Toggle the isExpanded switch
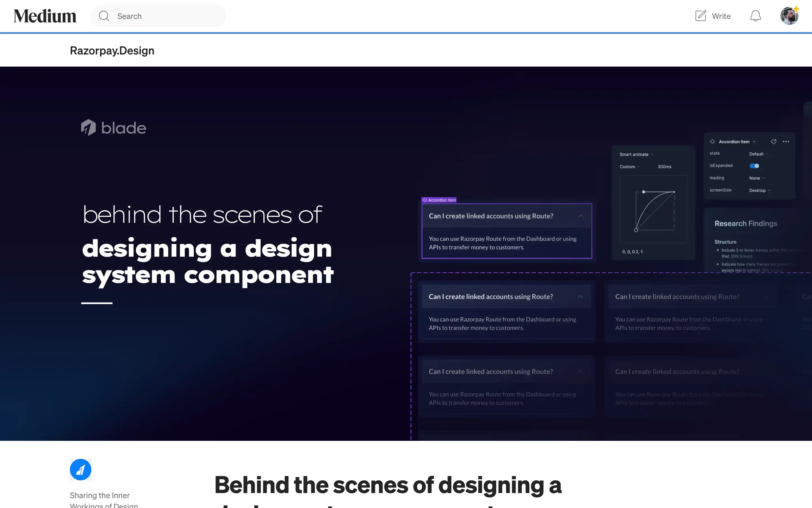The width and height of the screenshot is (812, 508). (x=754, y=166)
